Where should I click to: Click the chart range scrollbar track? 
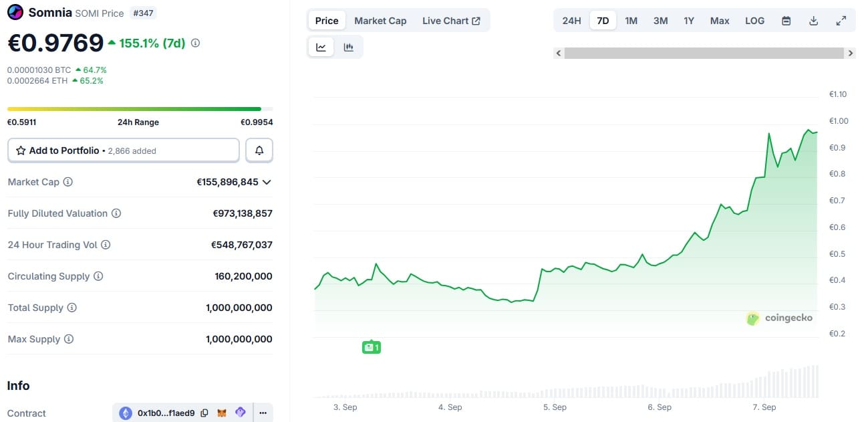coord(704,53)
